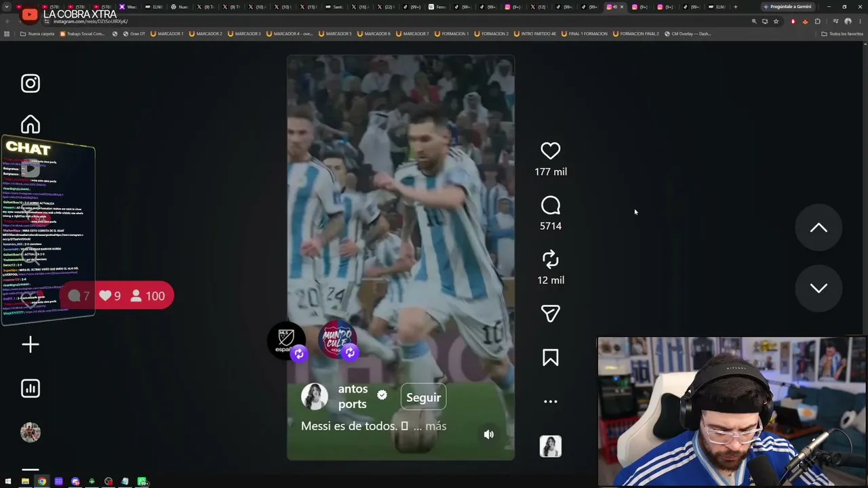
Task: Open the MLS español reposter avatar
Action: (x=286, y=339)
